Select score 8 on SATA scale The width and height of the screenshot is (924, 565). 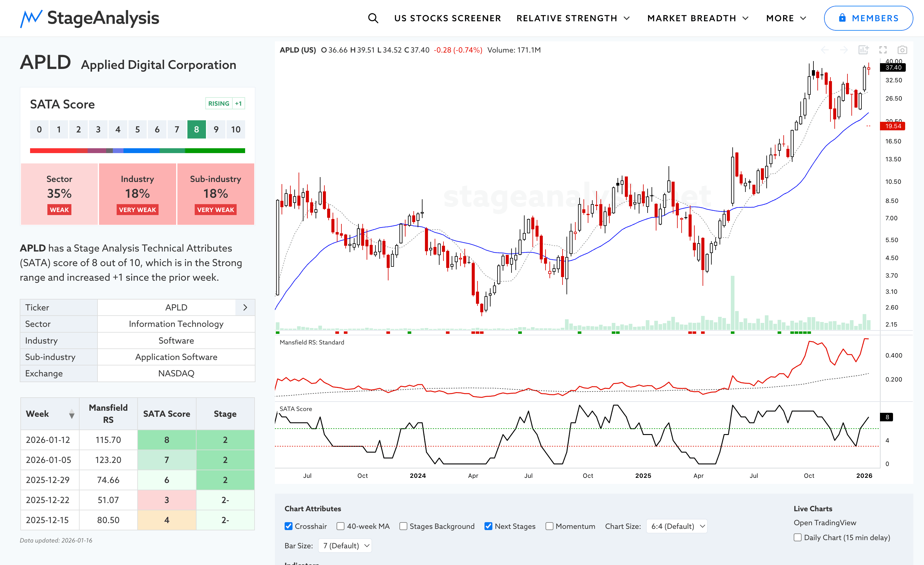tap(197, 129)
